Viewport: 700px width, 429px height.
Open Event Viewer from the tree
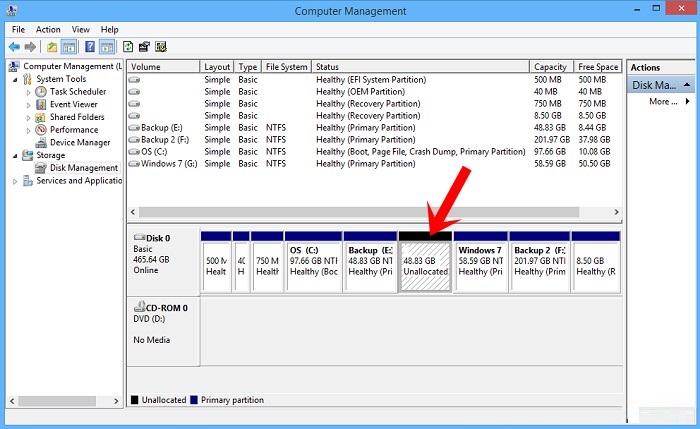point(73,104)
